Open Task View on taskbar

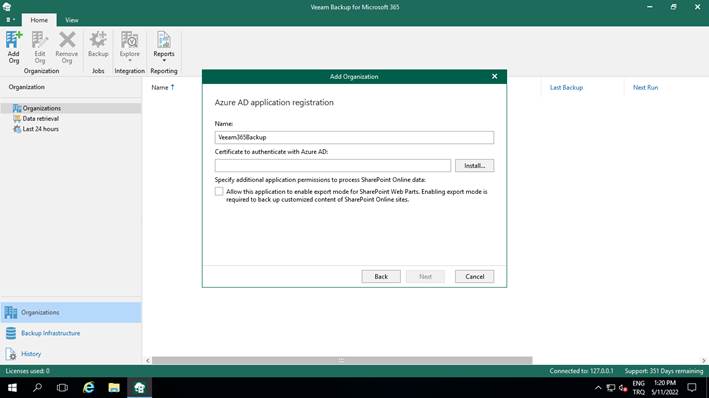click(x=62, y=388)
